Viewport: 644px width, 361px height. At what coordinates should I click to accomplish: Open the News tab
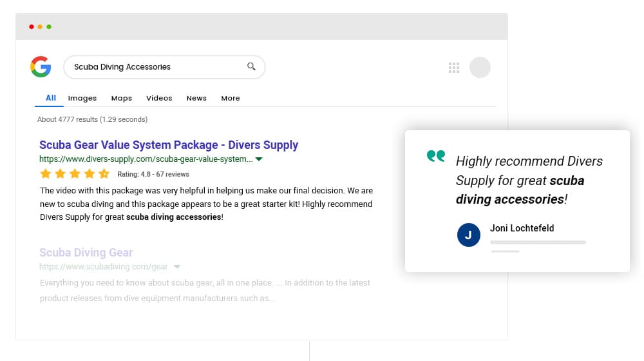pyautogui.click(x=196, y=98)
